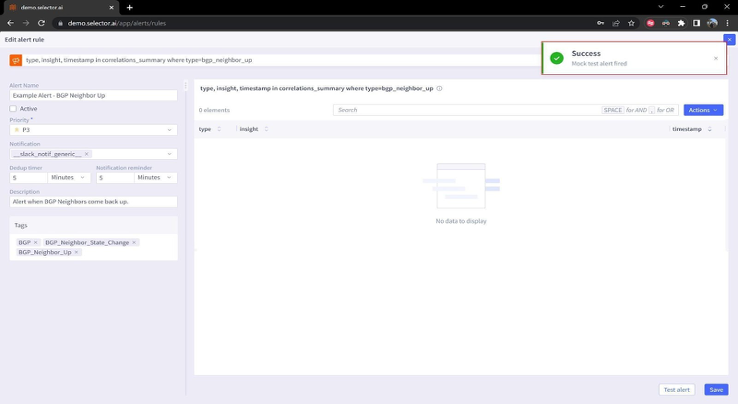Dismiss the Success notification with its X
The width and height of the screenshot is (738, 404).
point(716,58)
